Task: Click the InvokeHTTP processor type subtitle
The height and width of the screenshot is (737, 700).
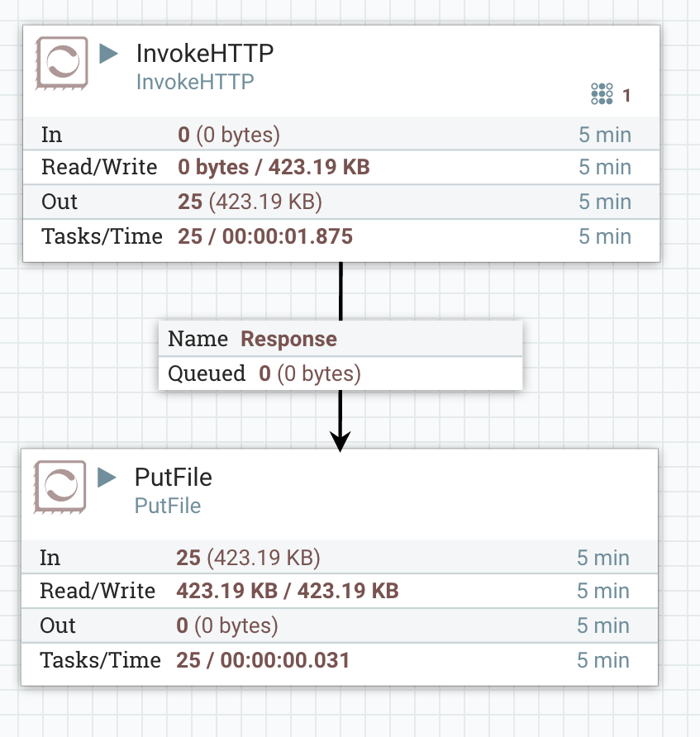Action: tap(194, 82)
